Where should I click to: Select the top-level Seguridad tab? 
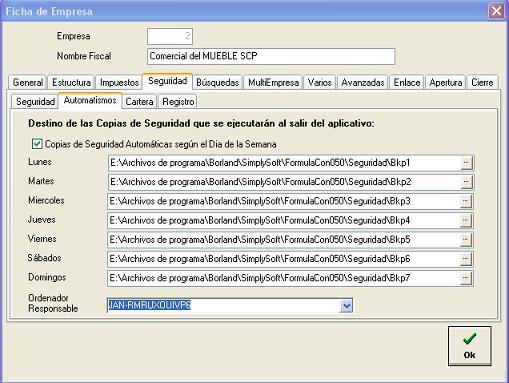[x=168, y=81]
